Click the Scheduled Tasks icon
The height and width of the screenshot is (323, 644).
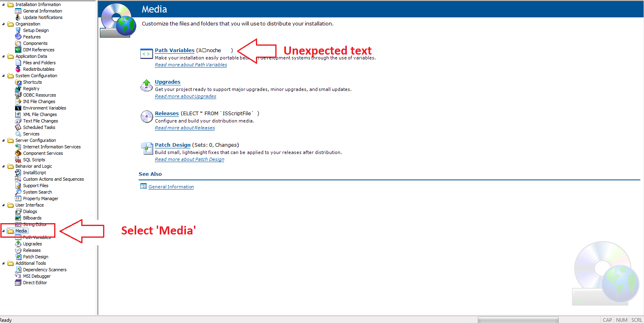point(18,127)
